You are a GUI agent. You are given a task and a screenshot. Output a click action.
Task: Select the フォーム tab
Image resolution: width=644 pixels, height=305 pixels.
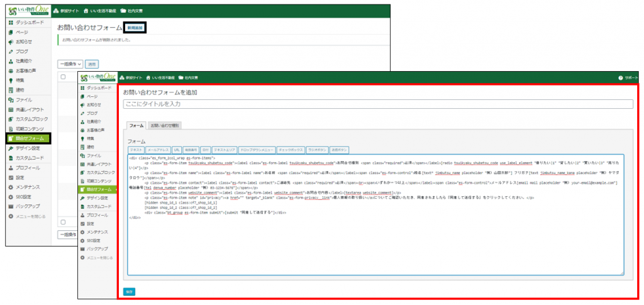pyautogui.click(x=136, y=126)
